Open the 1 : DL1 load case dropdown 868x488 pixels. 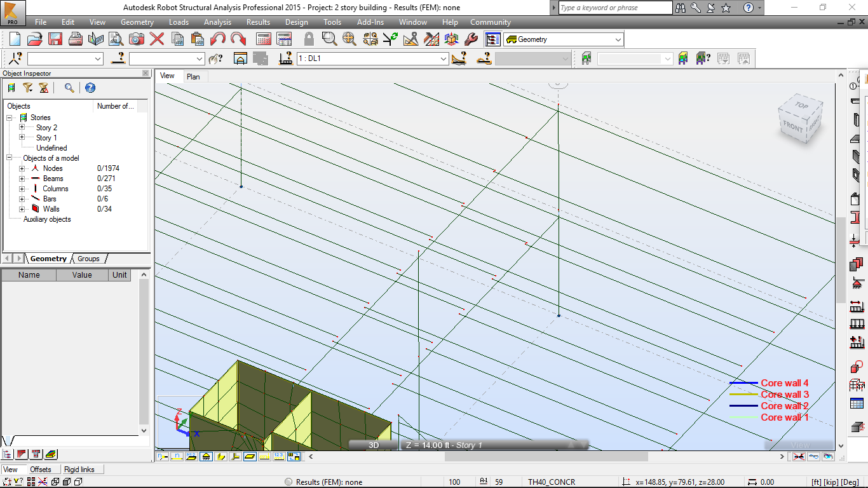[x=444, y=58]
